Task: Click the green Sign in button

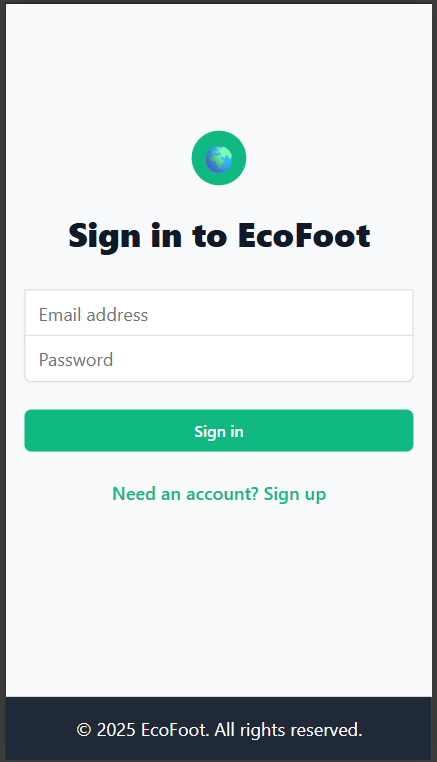Action: [219, 431]
